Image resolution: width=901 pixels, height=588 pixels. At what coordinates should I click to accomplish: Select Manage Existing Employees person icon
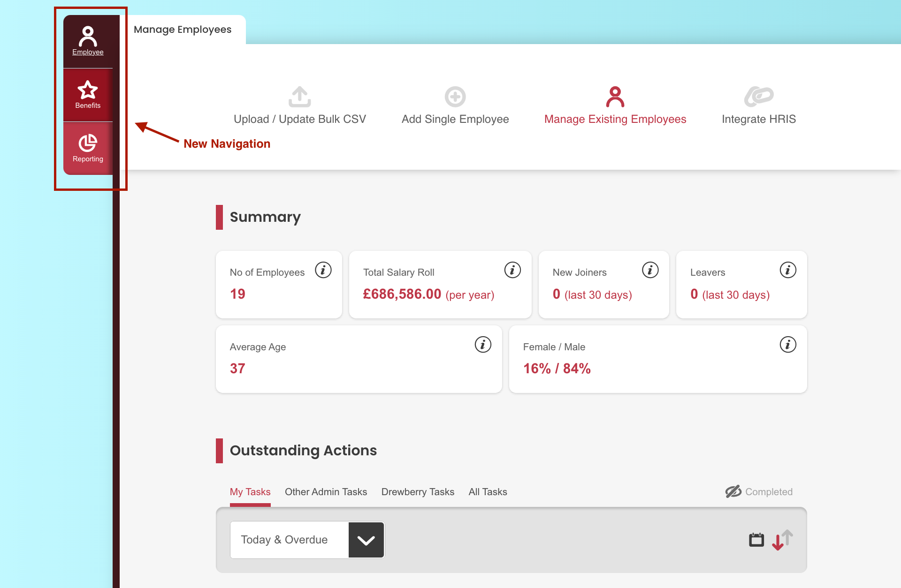click(615, 97)
